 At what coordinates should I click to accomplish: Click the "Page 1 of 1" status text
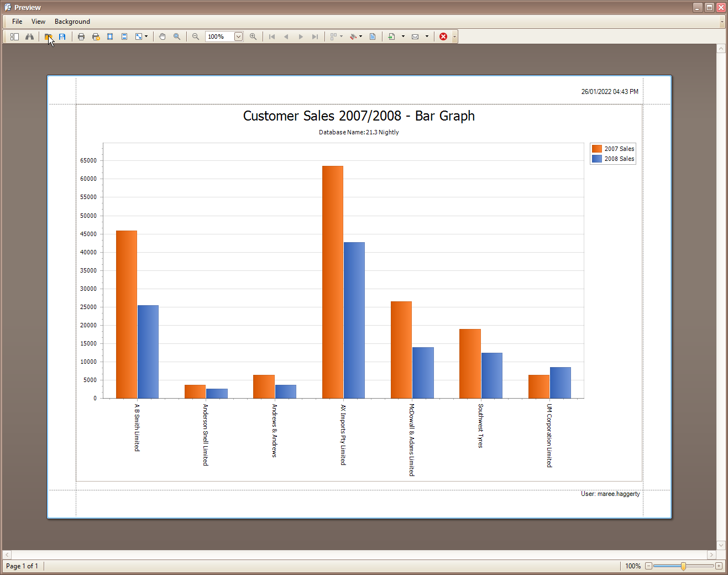tap(22, 566)
